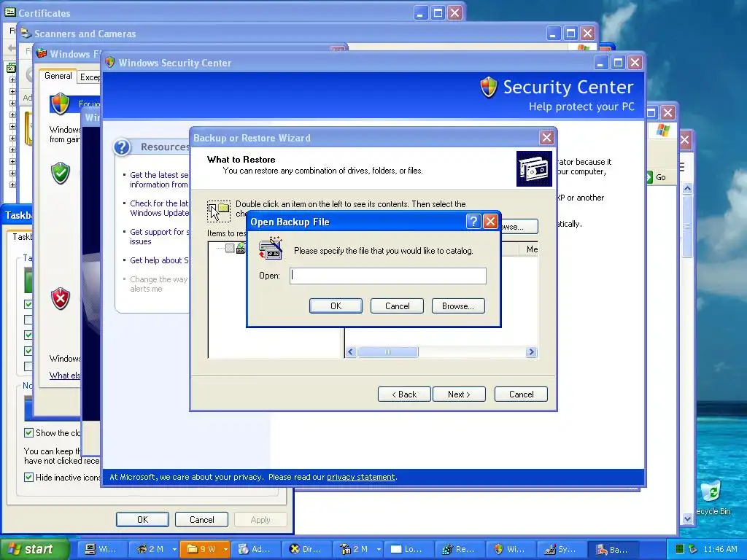The image size is (747, 560).
Task: Click the left scroll arrow in the wizard list
Action: tap(351, 352)
